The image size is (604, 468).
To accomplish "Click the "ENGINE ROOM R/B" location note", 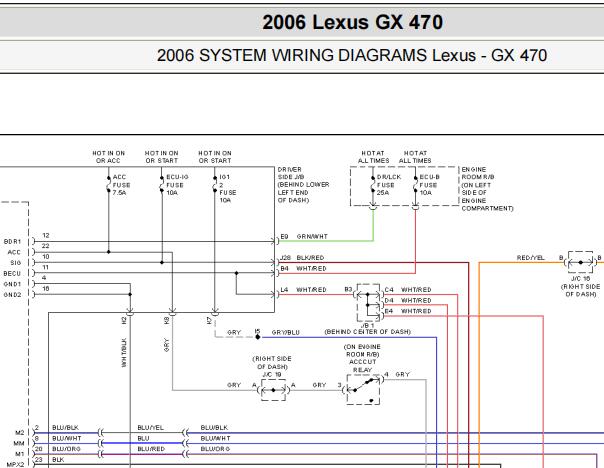I will pyautogui.click(x=487, y=189).
